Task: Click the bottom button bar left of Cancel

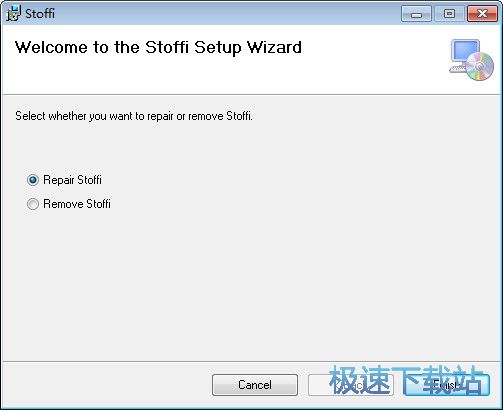Action: click(107, 385)
